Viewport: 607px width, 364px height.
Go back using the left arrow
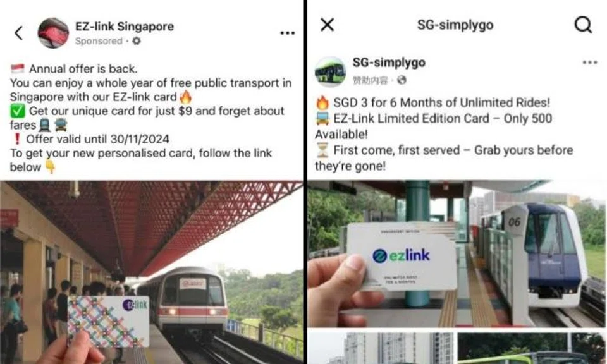coord(18,33)
